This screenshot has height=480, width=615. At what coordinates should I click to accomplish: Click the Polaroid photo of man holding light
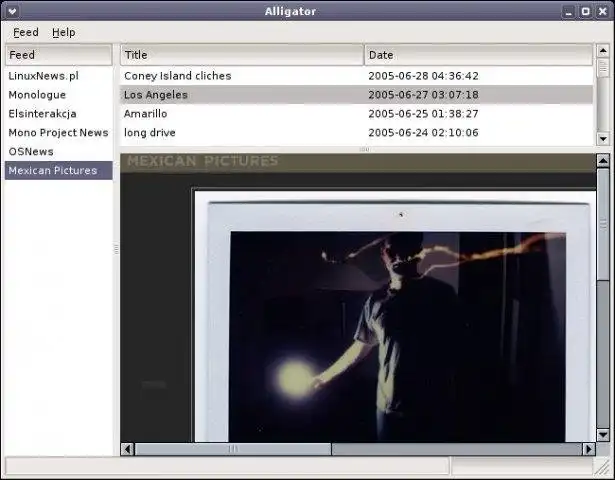[398, 336]
